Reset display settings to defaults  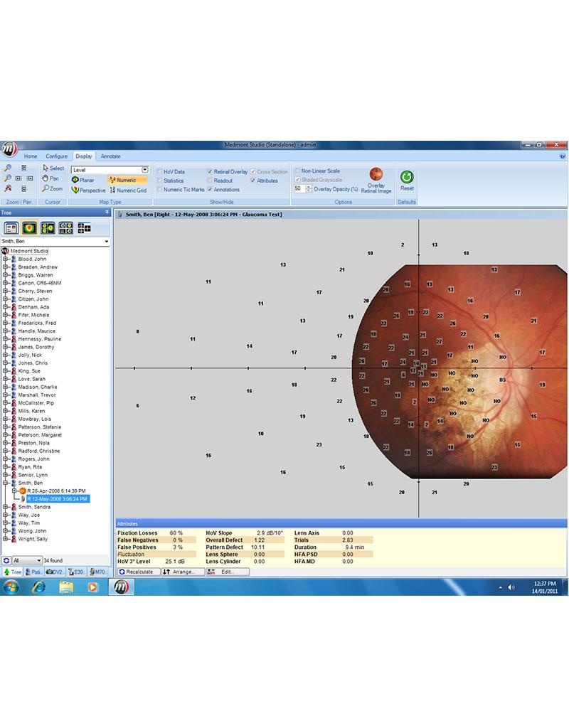pos(407,180)
